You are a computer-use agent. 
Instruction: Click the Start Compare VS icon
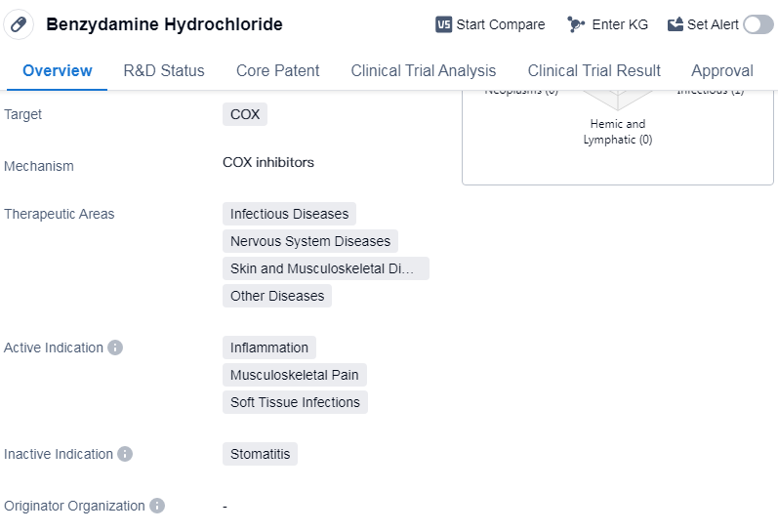pyautogui.click(x=444, y=24)
